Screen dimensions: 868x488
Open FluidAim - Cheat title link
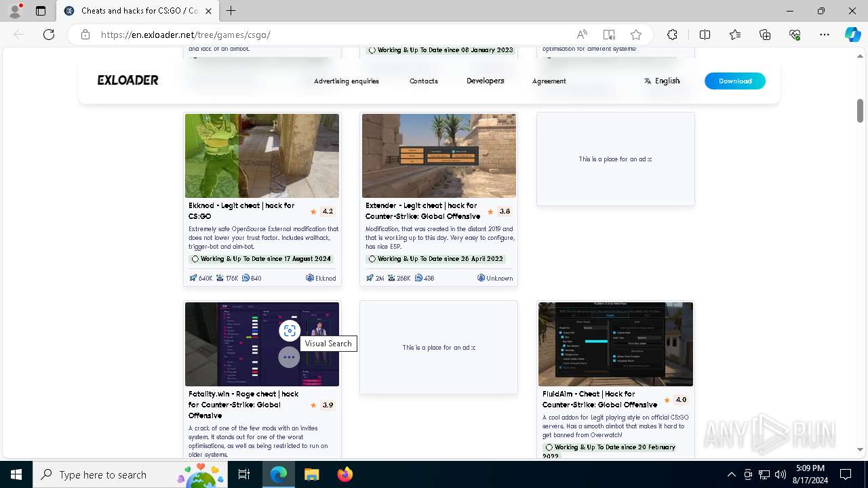click(x=599, y=399)
